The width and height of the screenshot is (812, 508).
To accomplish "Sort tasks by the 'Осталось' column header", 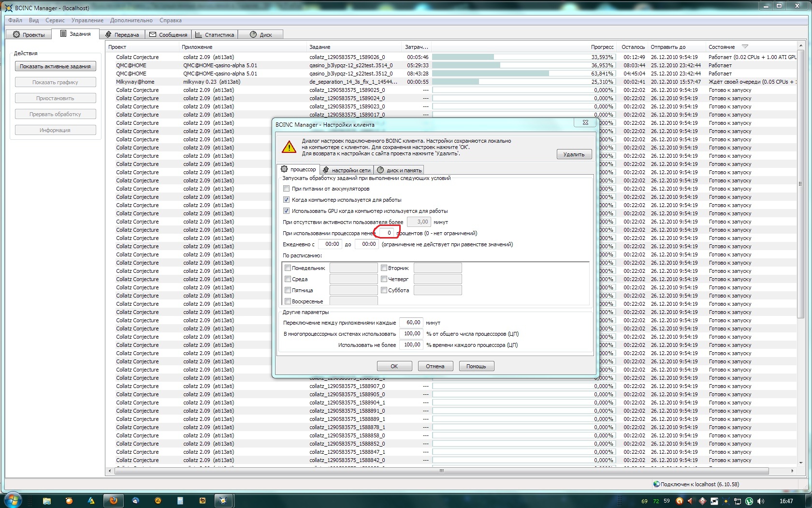I will [x=633, y=47].
